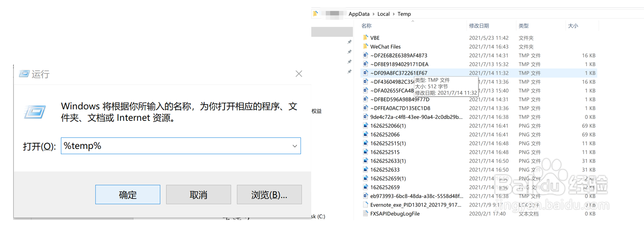
Task: Click the file name VBE
Action: 375,38
